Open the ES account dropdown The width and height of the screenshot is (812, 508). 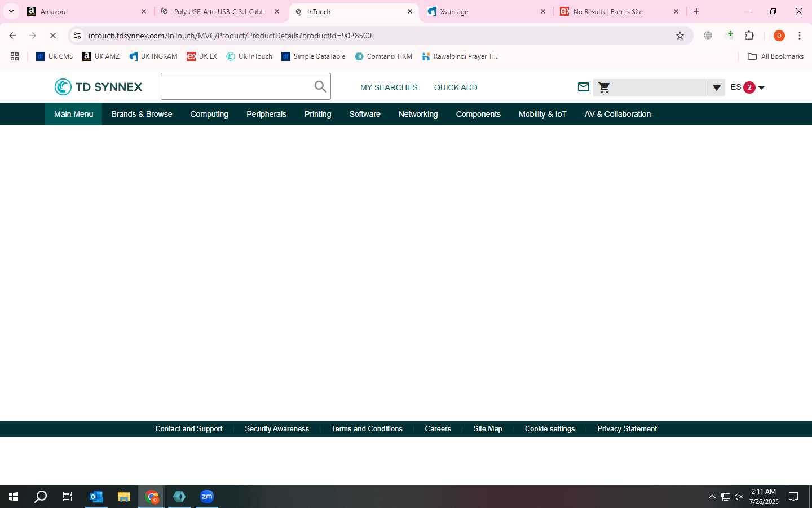[x=747, y=87]
